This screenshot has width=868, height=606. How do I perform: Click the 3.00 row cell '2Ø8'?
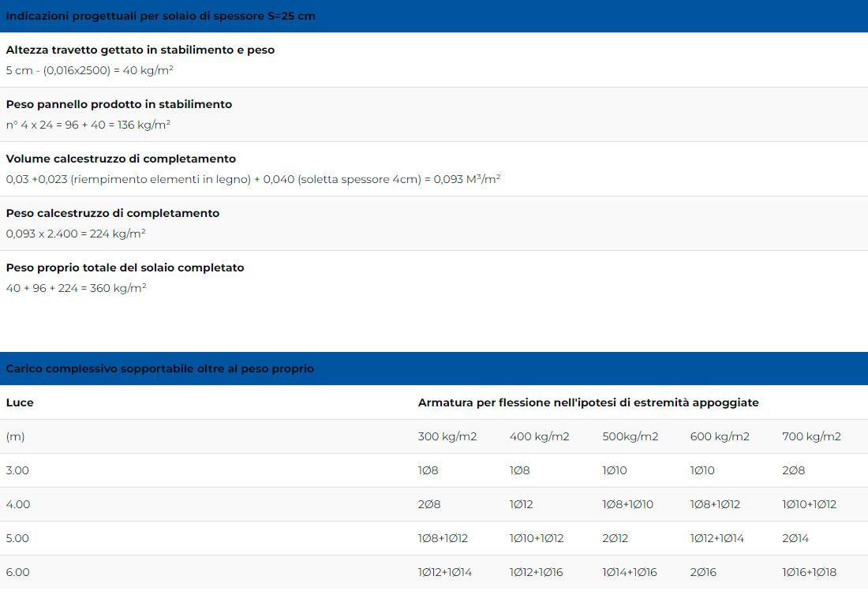[x=794, y=470]
